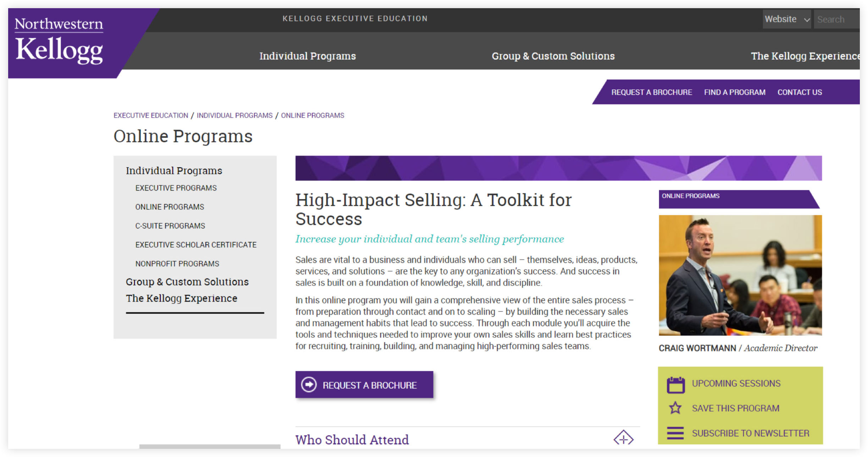Click the lines icon beside Subscribe to Newsletter
The image size is (868, 457).
[675, 433]
